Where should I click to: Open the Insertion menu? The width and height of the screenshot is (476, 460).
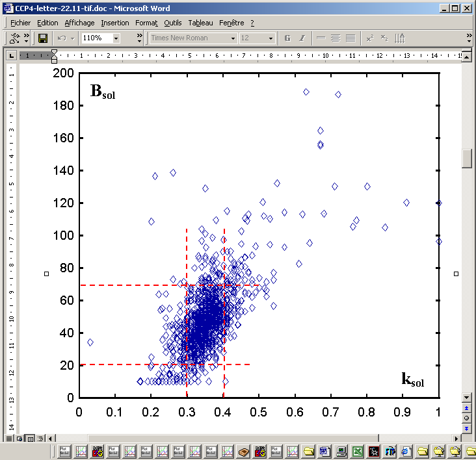click(x=115, y=23)
